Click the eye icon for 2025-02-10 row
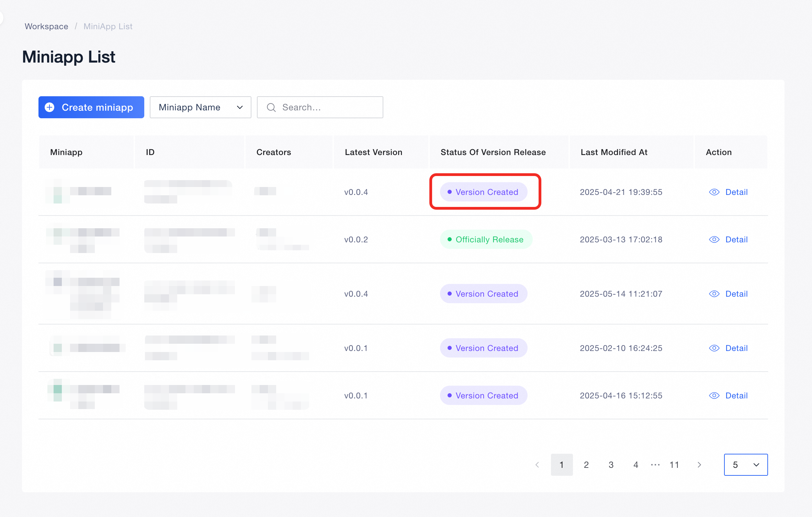The width and height of the screenshot is (812, 517). coord(714,348)
